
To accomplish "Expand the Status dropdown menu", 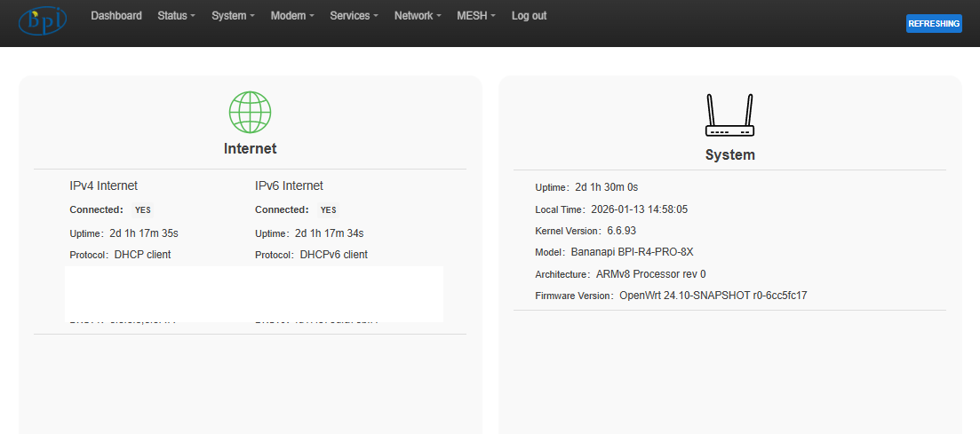I will tap(176, 16).
